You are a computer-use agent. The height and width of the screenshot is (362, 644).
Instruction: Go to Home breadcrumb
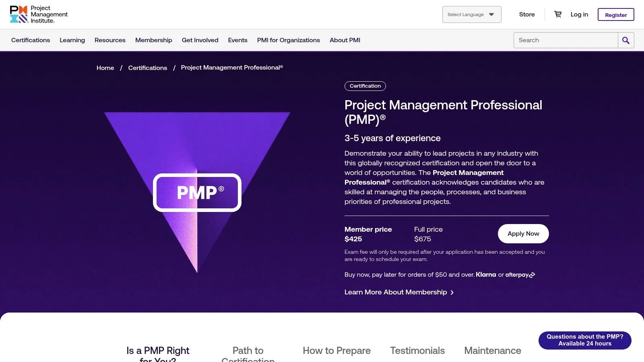(105, 68)
